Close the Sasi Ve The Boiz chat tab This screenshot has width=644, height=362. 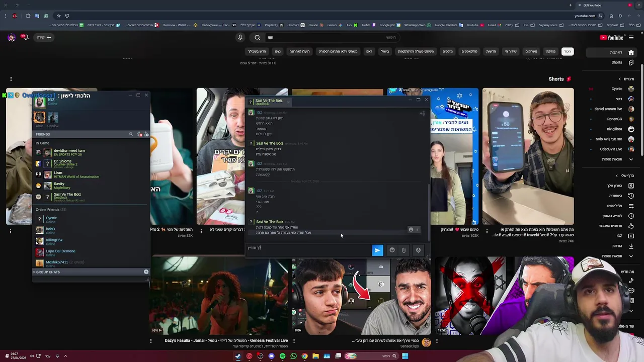coord(288,101)
